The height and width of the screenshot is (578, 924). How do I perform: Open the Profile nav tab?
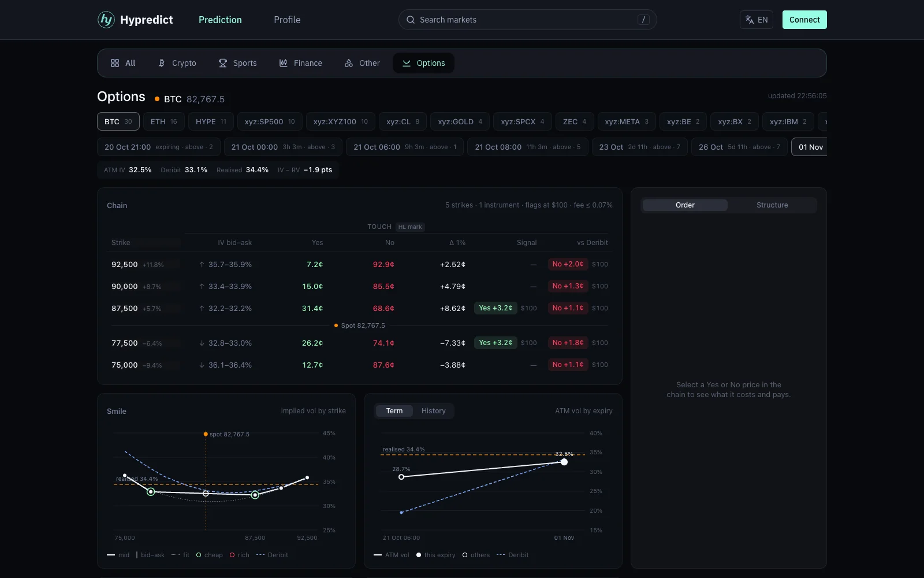(287, 20)
